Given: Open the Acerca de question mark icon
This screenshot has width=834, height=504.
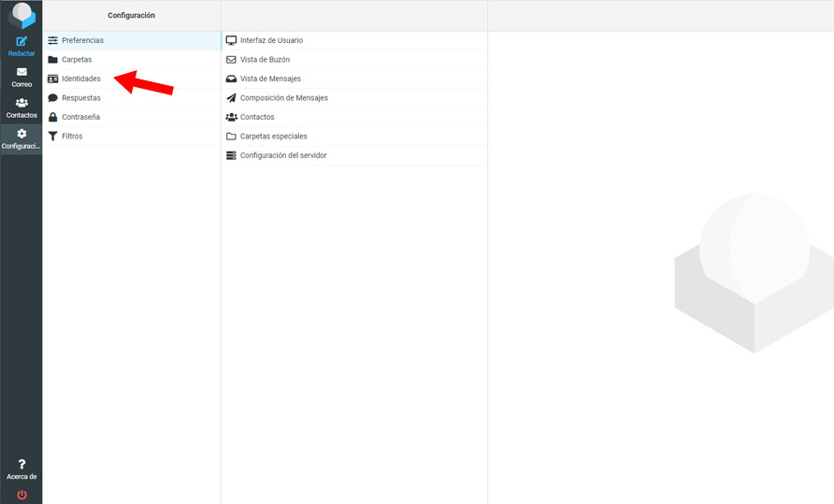Looking at the screenshot, I should [x=22, y=464].
